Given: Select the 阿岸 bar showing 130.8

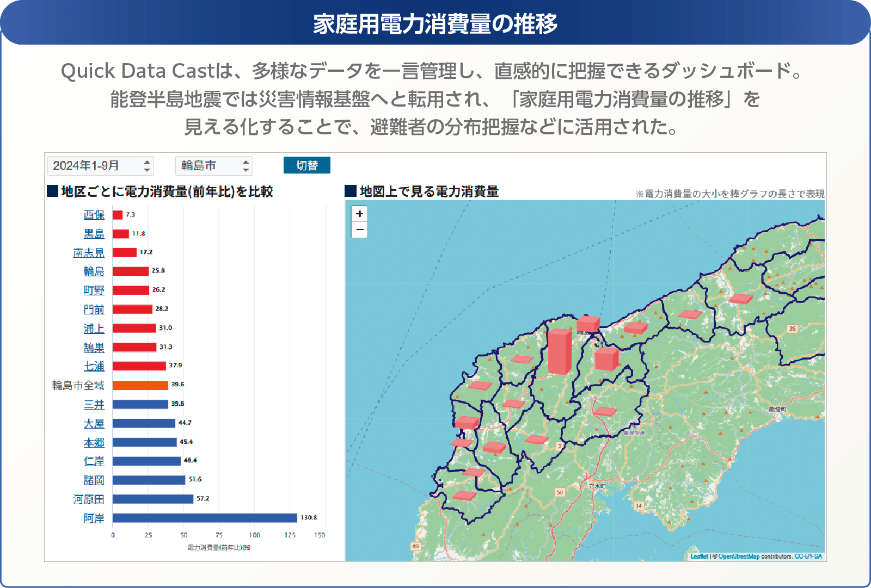Looking at the screenshot, I should [x=205, y=518].
